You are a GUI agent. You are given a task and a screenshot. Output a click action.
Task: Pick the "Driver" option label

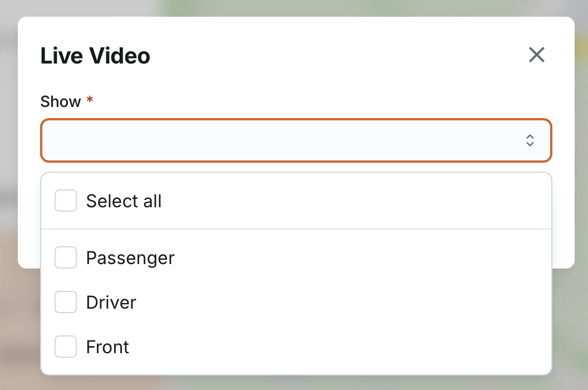(111, 303)
